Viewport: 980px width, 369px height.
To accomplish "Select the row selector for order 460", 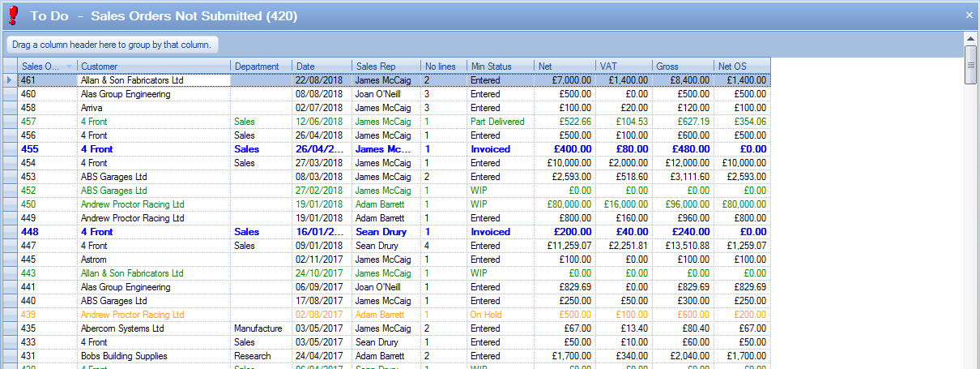I will [9, 94].
